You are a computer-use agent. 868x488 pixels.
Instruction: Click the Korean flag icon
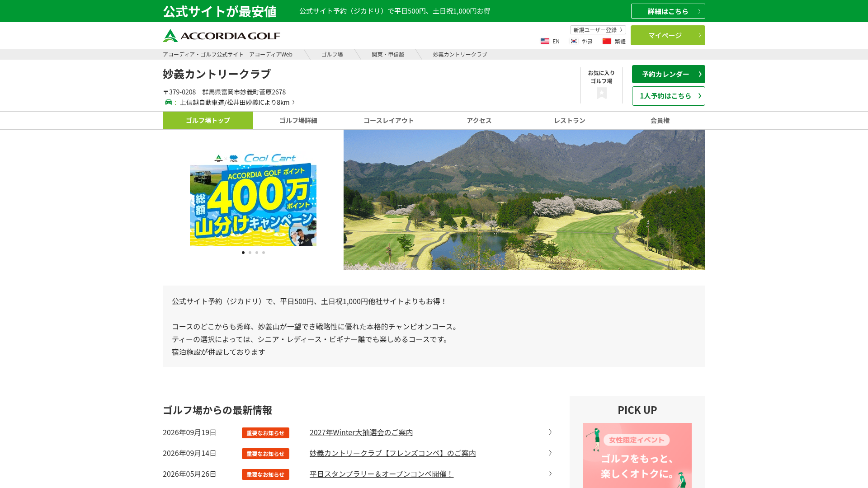coord(574,41)
